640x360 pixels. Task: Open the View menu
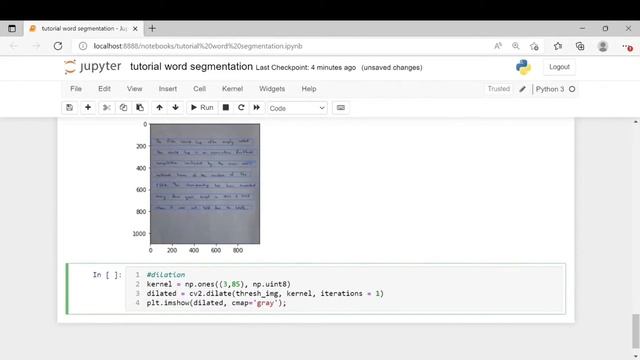point(134,89)
